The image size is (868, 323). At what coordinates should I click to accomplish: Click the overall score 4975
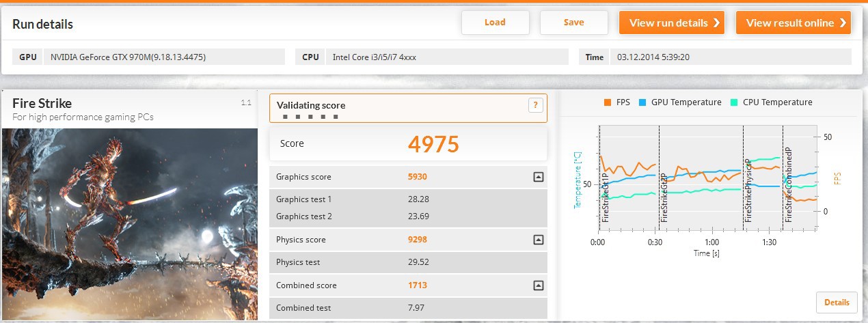tap(433, 144)
